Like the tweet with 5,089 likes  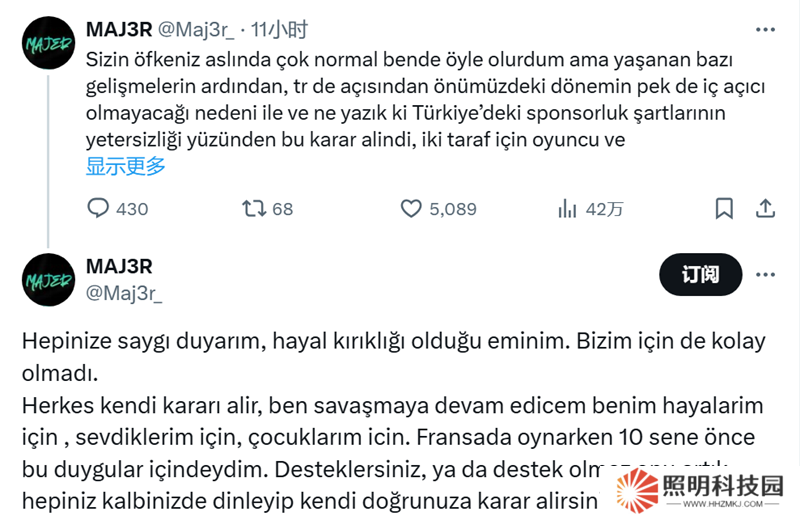(412, 208)
